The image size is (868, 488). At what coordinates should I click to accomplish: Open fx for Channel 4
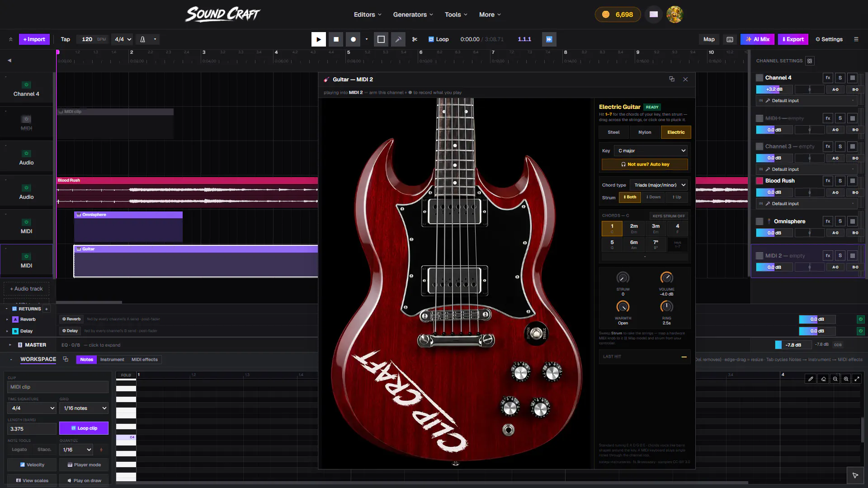point(828,78)
